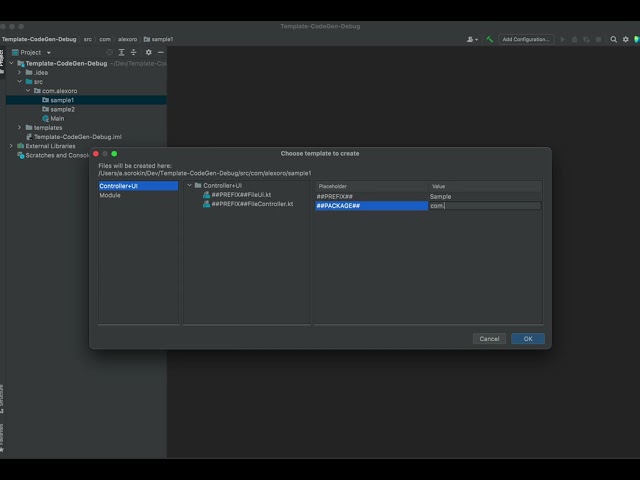Click the Scratches and Consoles icon
This screenshot has height=480, width=640.
pyautogui.click(x=21, y=155)
